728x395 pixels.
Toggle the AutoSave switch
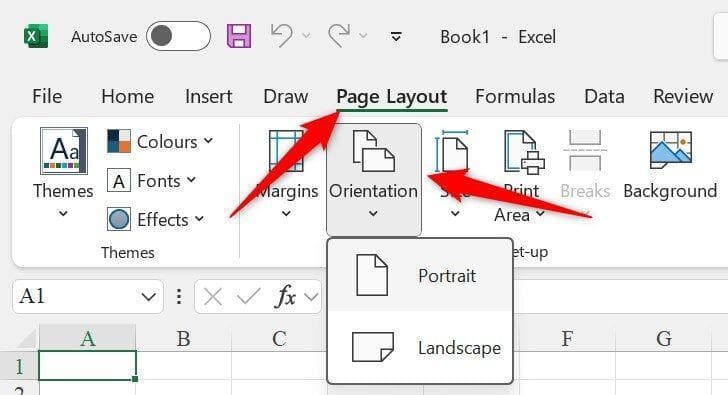click(x=178, y=36)
